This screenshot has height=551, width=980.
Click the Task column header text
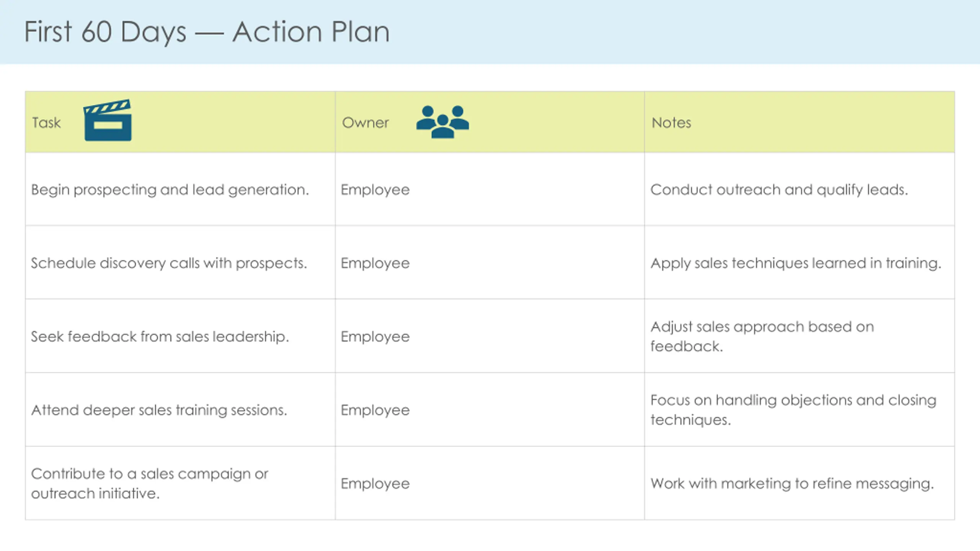click(x=46, y=123)
